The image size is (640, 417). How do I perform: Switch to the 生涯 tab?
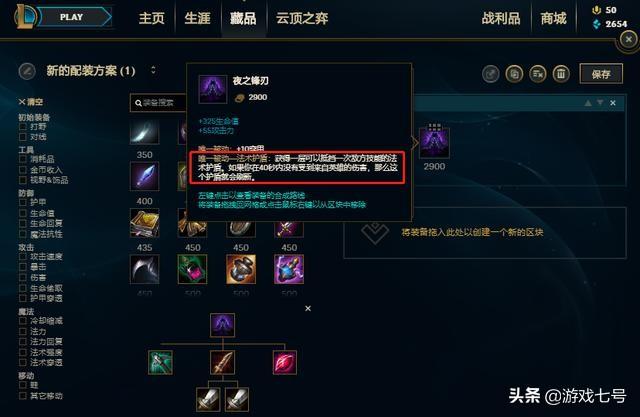click(x=198, y=18)
